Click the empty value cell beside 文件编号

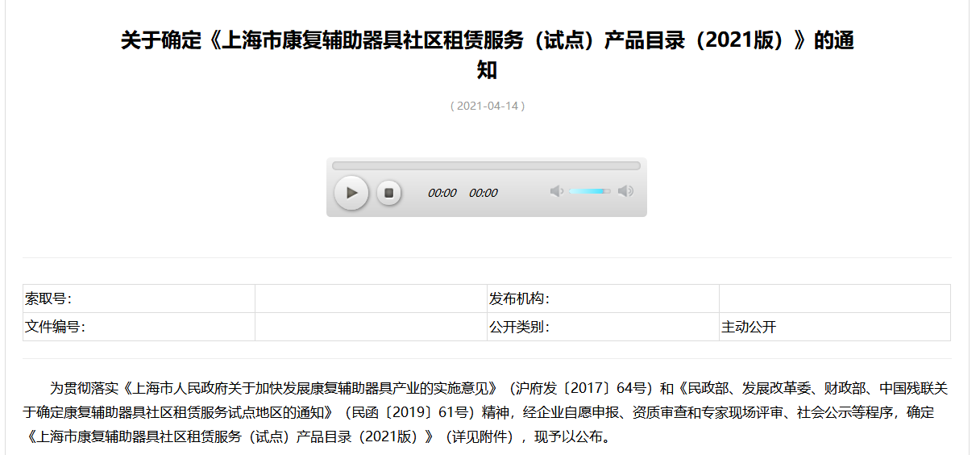(x=371, y=327)
